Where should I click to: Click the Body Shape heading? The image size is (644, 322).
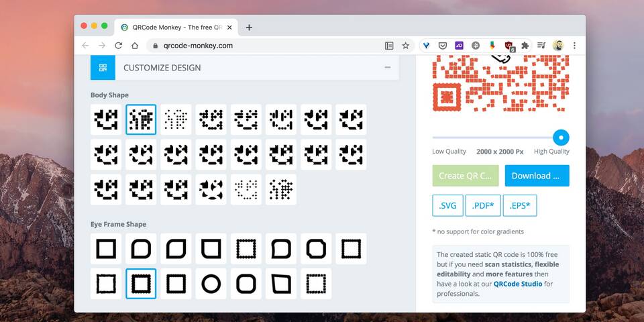[109, 95]
